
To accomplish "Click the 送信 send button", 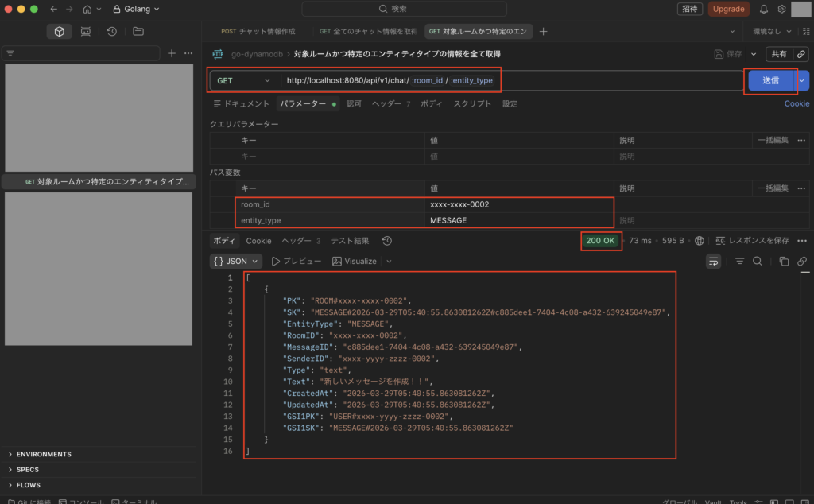I will point(770,80).
